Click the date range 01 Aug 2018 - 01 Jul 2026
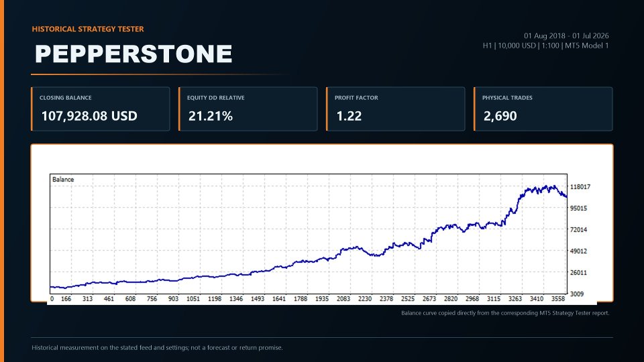This screenshot has width=644, height=362. click(x=566, y=36)
